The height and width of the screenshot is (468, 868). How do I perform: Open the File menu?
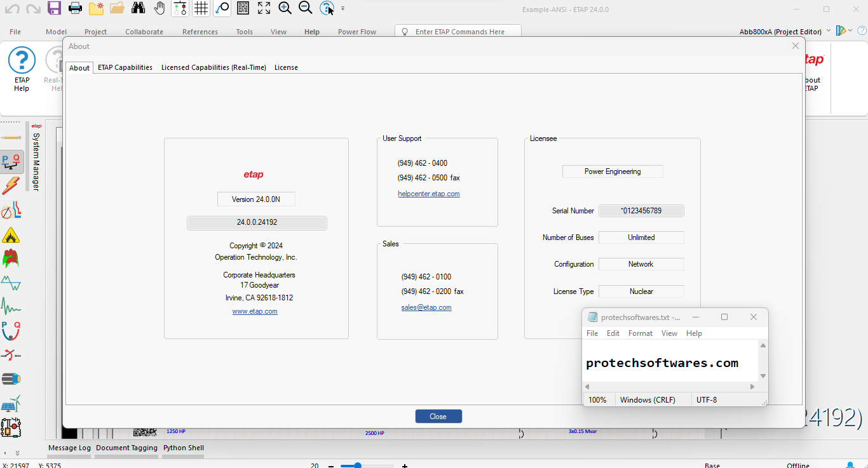tap(15, 32)
